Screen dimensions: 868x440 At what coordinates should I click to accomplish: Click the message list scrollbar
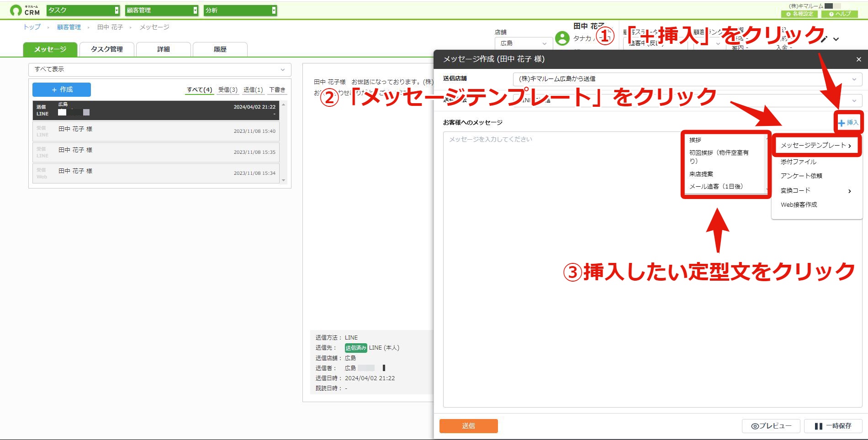point(284,142)
